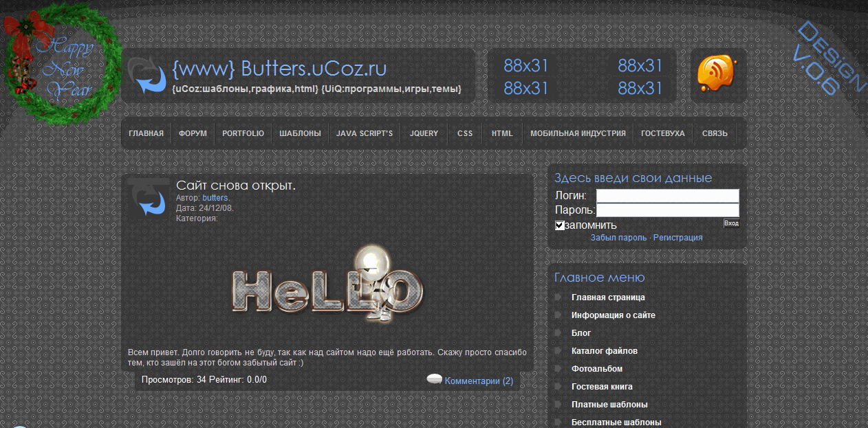The image size is (868, 428).
Task: Click the Забыл пароль link
Action: pos(618,238)
